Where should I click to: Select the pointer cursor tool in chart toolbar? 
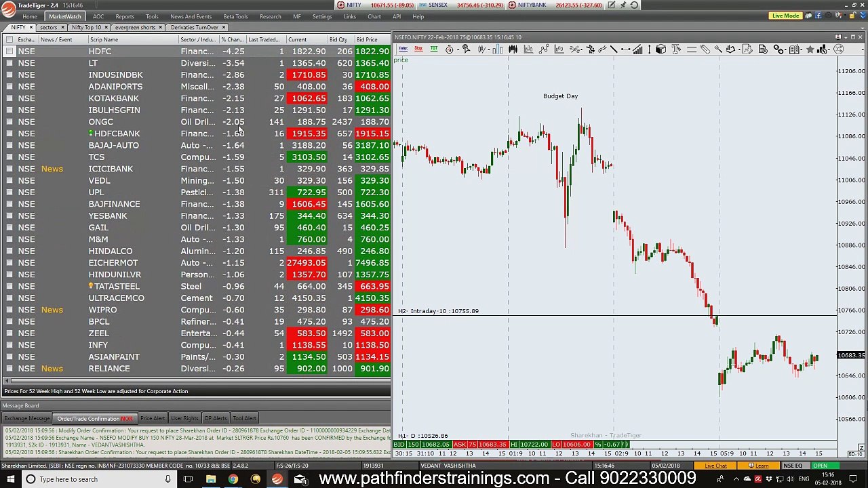pyautogui.click(x=467, y=49)
